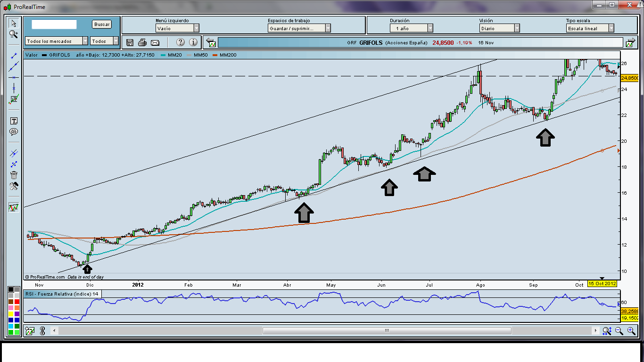The image size is (644, 362).
Task: Click the printer icon
Action: (142, 43)
